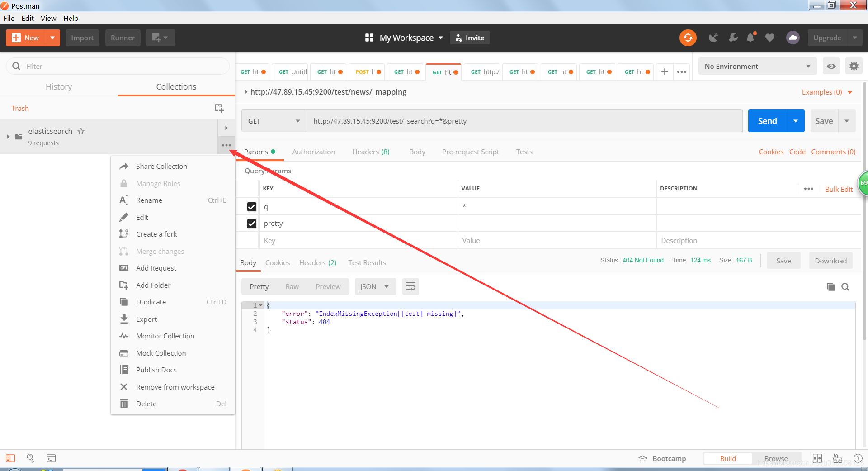This screenshot has width=868, height=471.
Task: Open the user avatar cloud icon
Action: [793, 38]
